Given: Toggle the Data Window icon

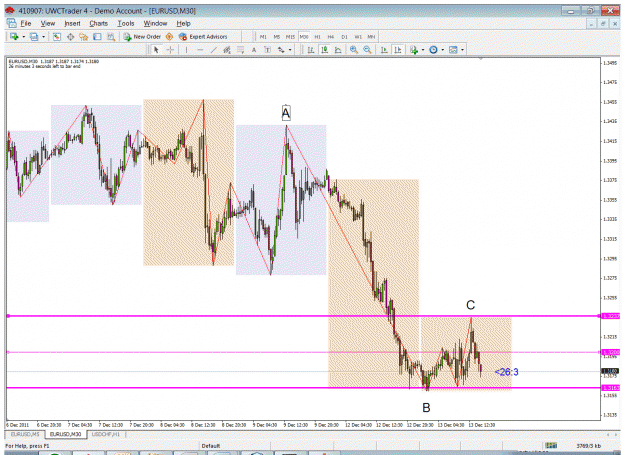Looking at the screenshot, I should point(71,37).
